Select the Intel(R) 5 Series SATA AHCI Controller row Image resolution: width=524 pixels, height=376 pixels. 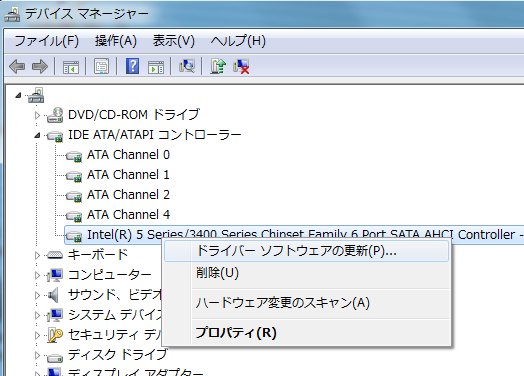tap(294, 235)
